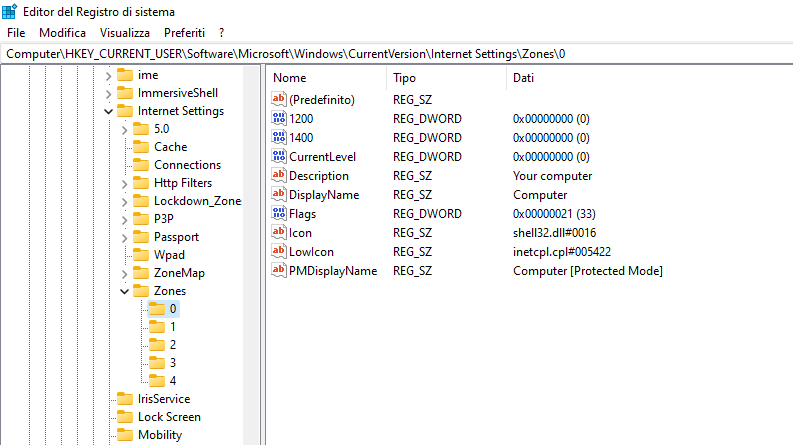The width and height of the screenshot is (793, 445).
Task: Click the 1400 DWORD value icon
Action: 279,137
